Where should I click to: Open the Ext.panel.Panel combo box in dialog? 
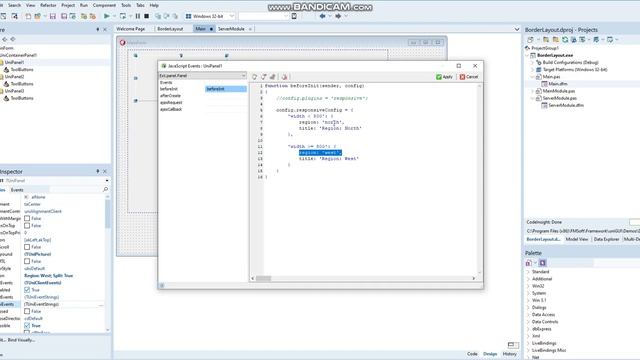[x=203, y=76]
